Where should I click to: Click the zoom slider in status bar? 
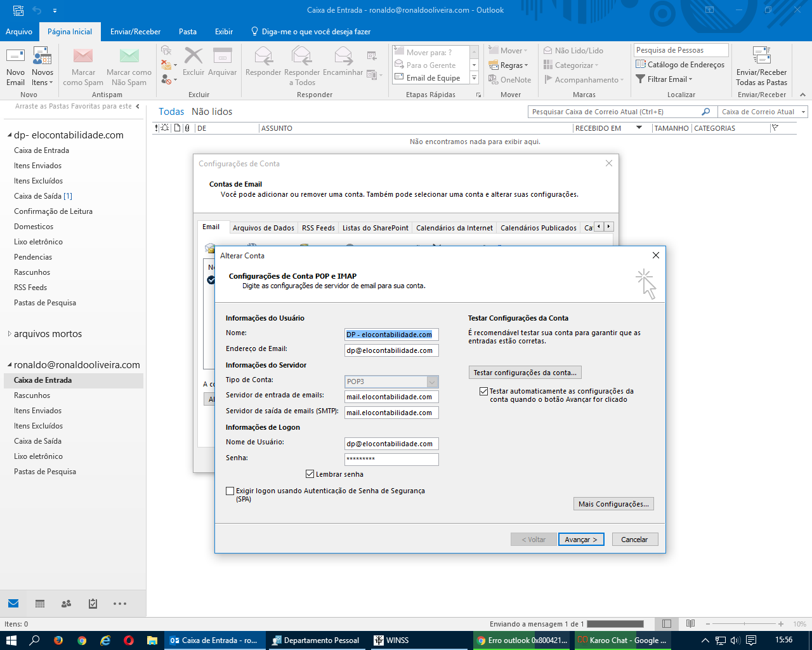point(745,624)
